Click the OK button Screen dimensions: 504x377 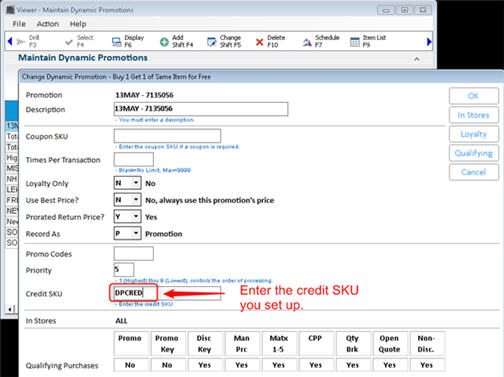point(474,96)
